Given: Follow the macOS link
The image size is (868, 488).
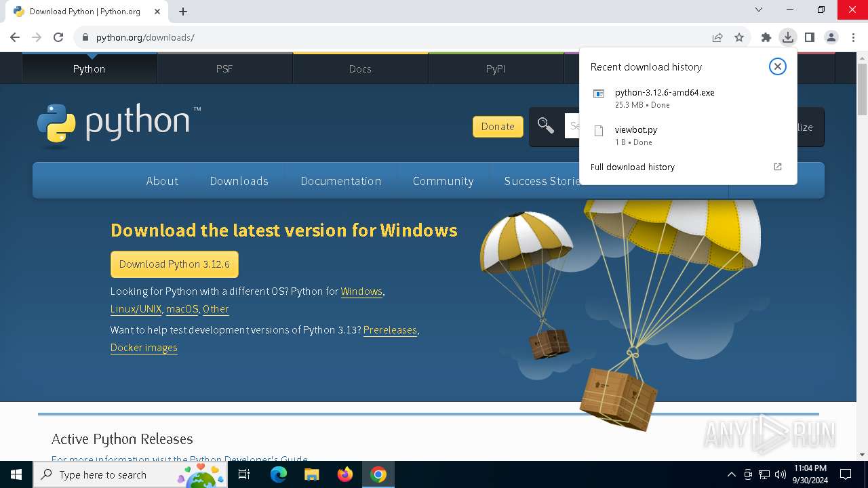Looking at the screenshot, I should pos(182,309).
